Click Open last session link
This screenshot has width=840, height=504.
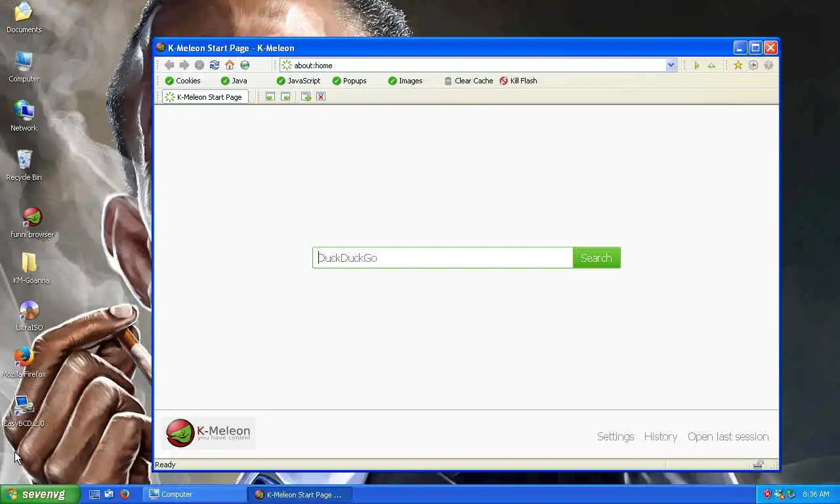pyautogui.click(x=728, y=436)
